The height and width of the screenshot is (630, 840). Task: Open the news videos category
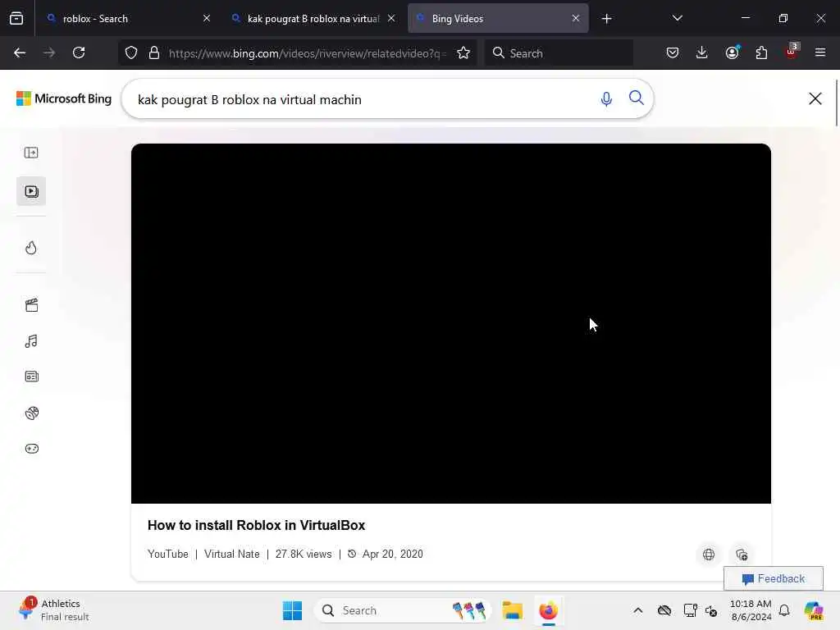32,377
